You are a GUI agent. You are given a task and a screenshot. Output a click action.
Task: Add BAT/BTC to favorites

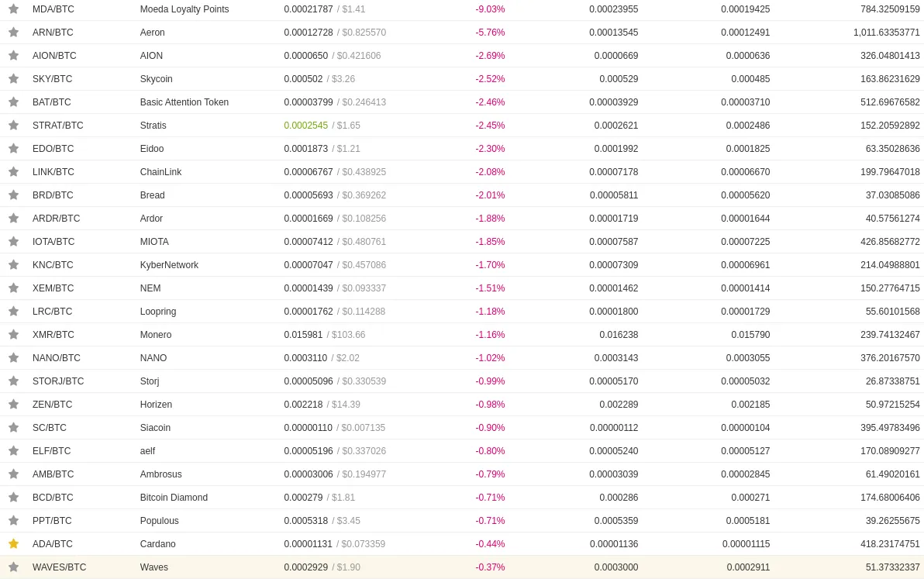coord(13,102)
